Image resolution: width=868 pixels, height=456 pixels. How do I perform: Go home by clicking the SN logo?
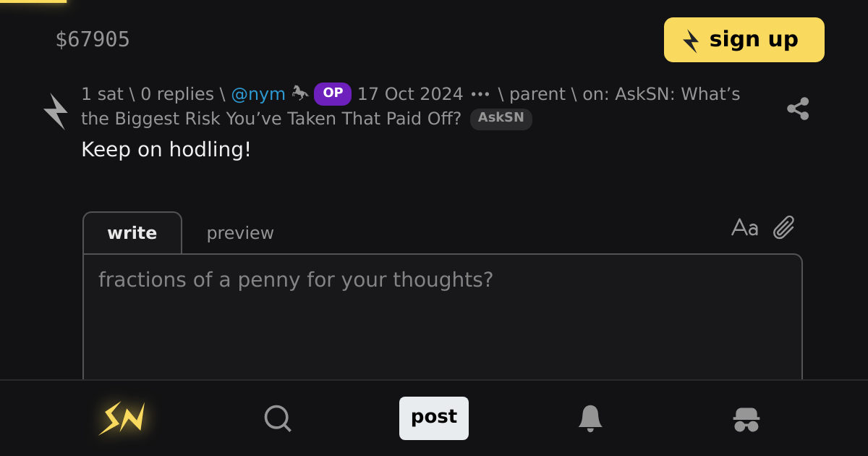click(x=122, y=418)
